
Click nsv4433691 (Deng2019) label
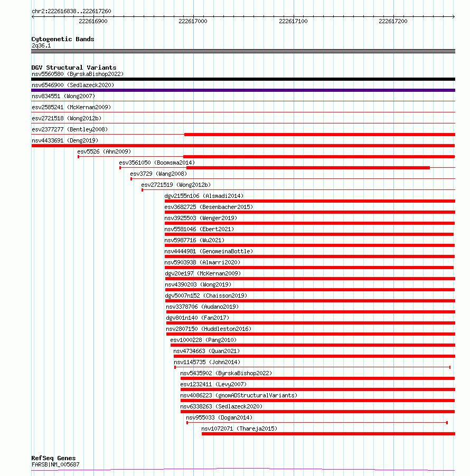click(65, 140)
